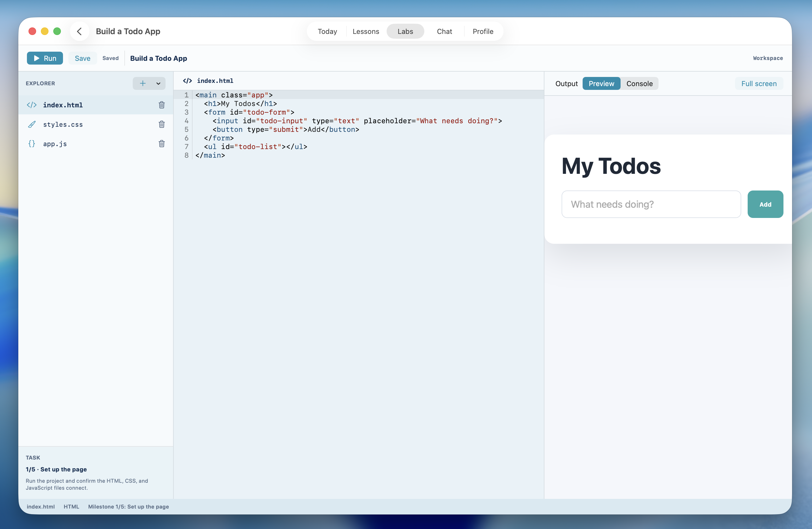Image resolution: width=812 pixels, height=529 pixels.
Task: Delete styles.css with its trash icon
Action: tap(162, 124)
